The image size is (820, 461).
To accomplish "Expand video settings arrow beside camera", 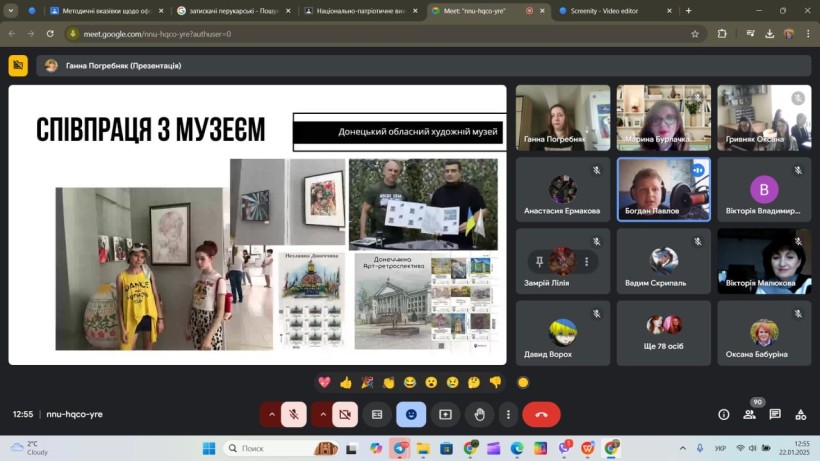I will click(x=322, y=414).
